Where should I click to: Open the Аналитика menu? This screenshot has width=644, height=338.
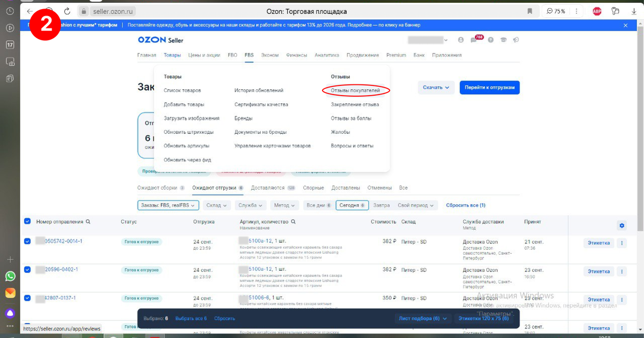tap(327, 55)
